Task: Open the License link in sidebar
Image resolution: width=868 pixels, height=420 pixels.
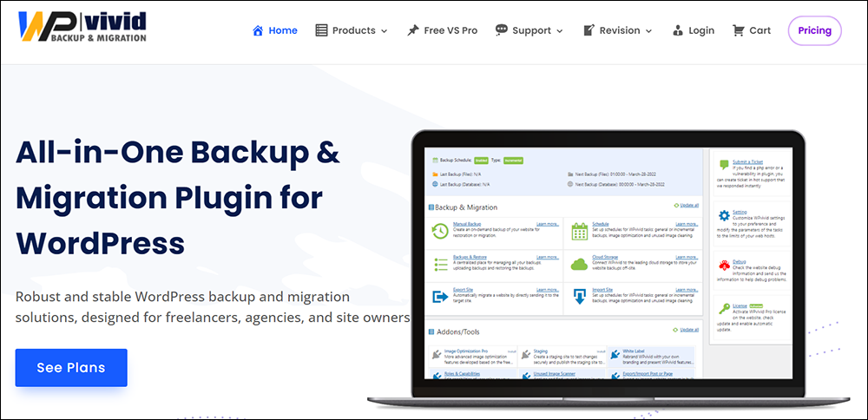Action: click(x=740, y=305)
